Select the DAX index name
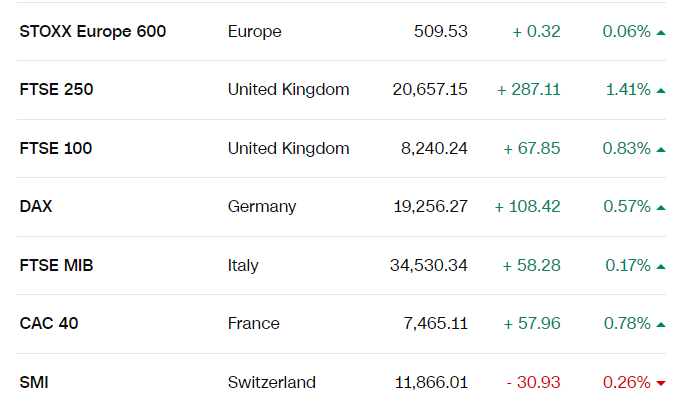Viewport: 684px width, 417px height. coord(36,207)
